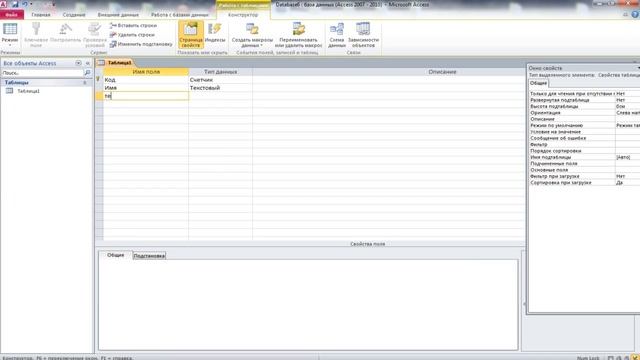The image size is (640, 360).
Task: Click the primary key row selector for Код
Action: point(99,80)
